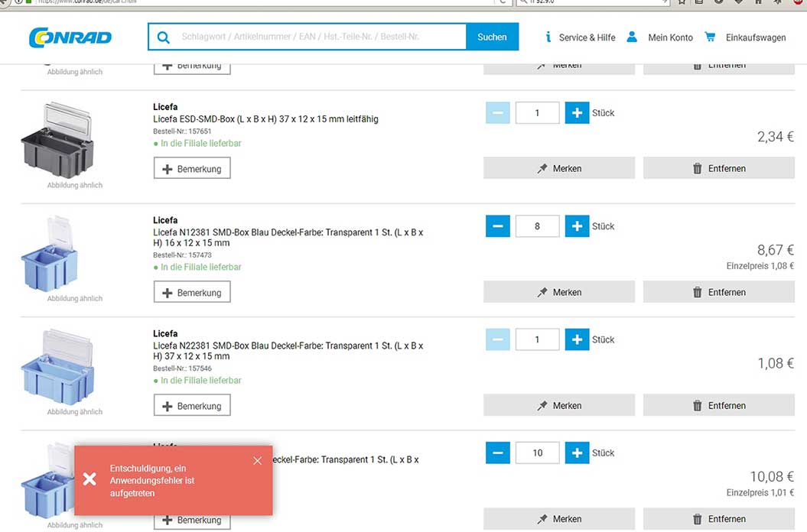This screenshot has height=532, width=807.
Task: Open N12381 16 x 12 x 15 mm thumbnail
Action: (x=50, y=254)
